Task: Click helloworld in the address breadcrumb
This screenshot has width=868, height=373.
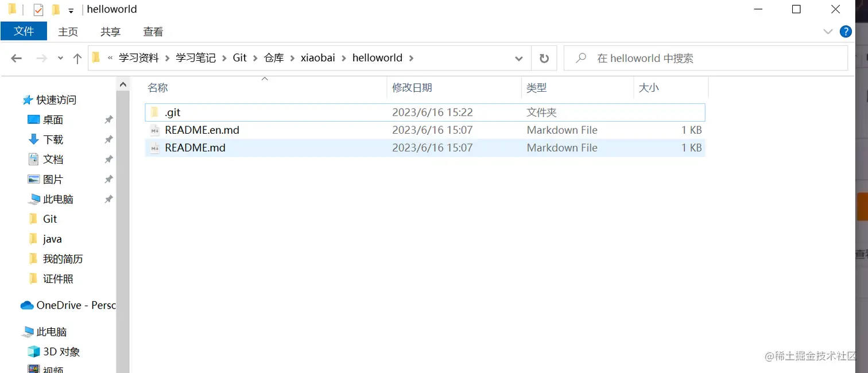Action: coord(377,58)
